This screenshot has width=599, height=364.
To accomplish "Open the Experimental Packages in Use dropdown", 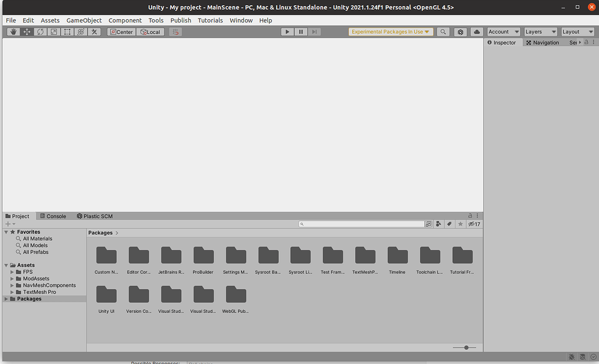I will pyautogui.click(x=390, y=32).
